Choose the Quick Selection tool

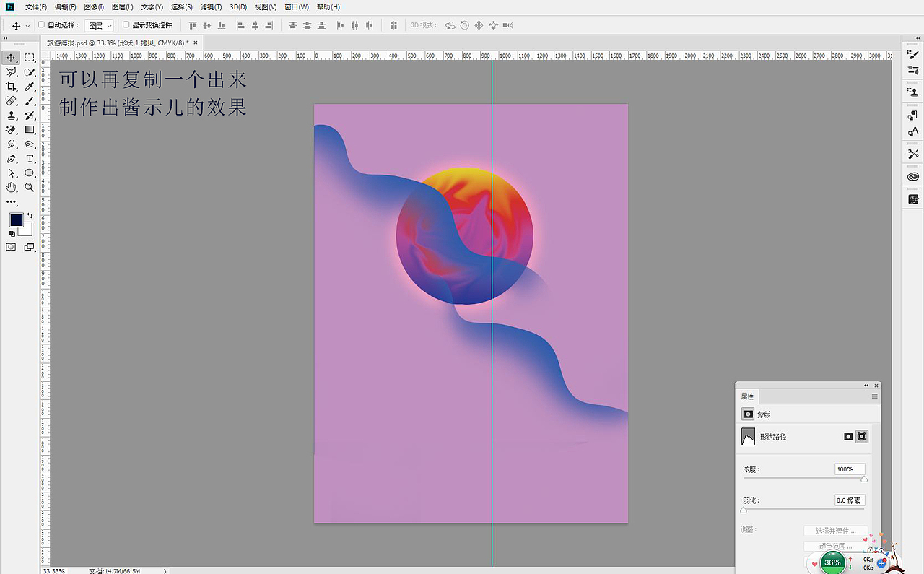(30, 72)
